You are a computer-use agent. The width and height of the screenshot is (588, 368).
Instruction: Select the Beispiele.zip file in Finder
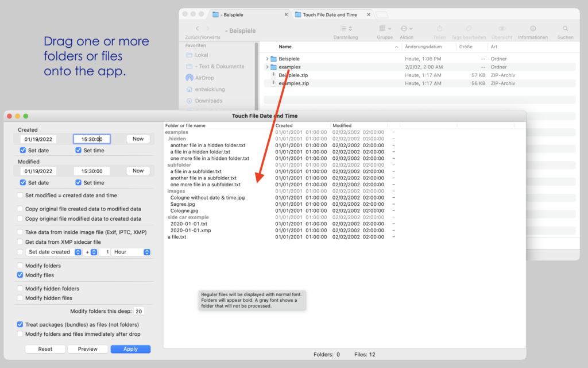pyautogui.click(x=293, y=75)
